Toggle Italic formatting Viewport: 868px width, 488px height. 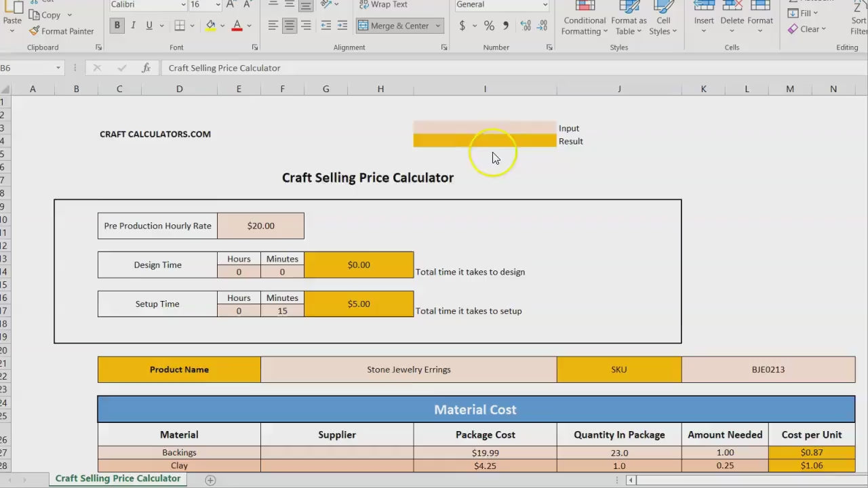coord(133,26)
